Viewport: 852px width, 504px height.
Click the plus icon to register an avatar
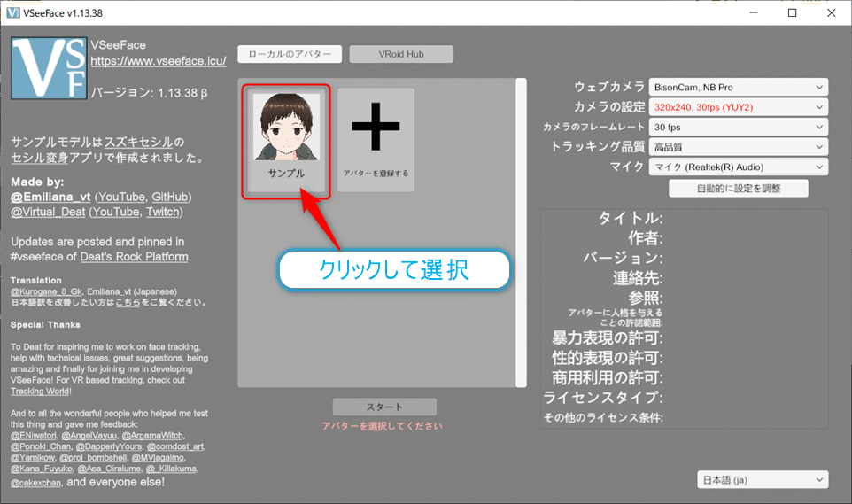point(376,126)
